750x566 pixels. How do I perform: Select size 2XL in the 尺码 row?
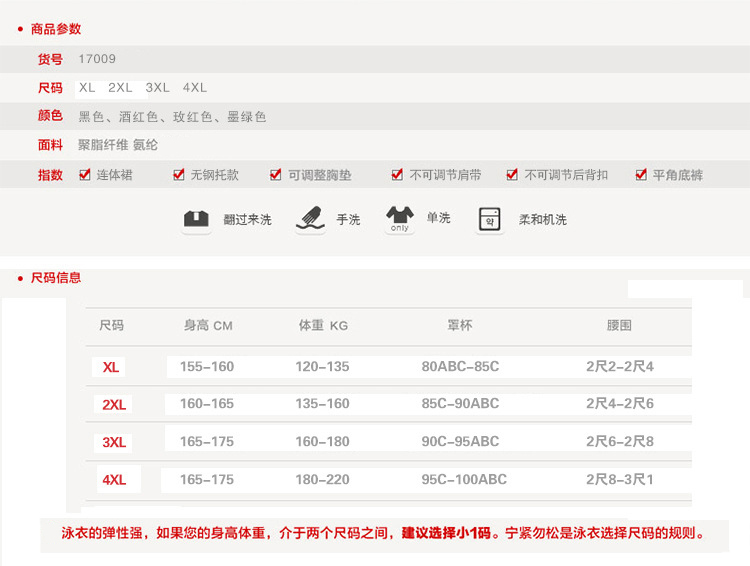120,88
